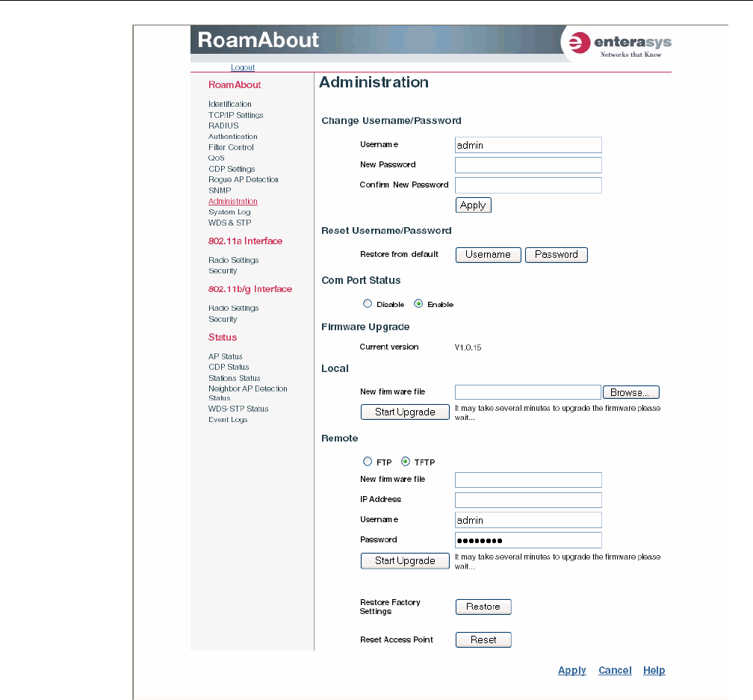Click Restore for factory settings
Image resolution: width=753 pixels, height=700 pixels.
click(483, 607)
